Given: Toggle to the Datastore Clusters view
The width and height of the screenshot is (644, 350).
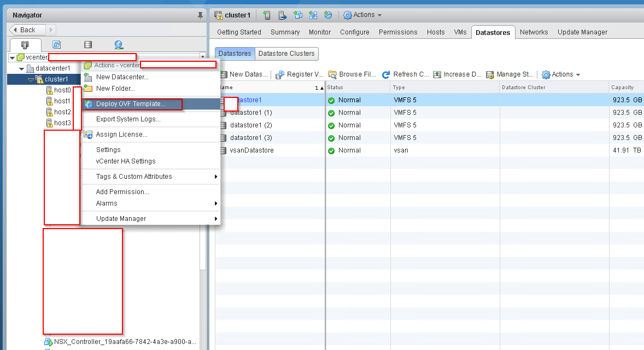Looking at the screenshot, I should click(x=286, y=54).
